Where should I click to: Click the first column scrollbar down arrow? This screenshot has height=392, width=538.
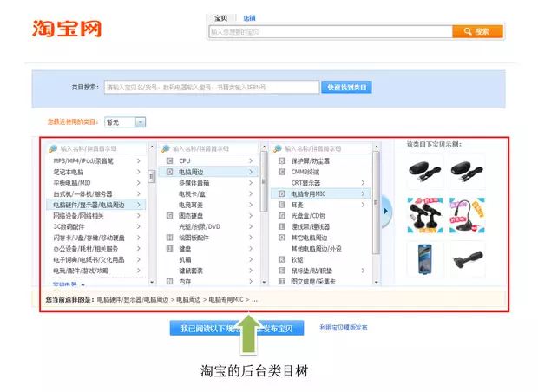click(x=152, y=282)
